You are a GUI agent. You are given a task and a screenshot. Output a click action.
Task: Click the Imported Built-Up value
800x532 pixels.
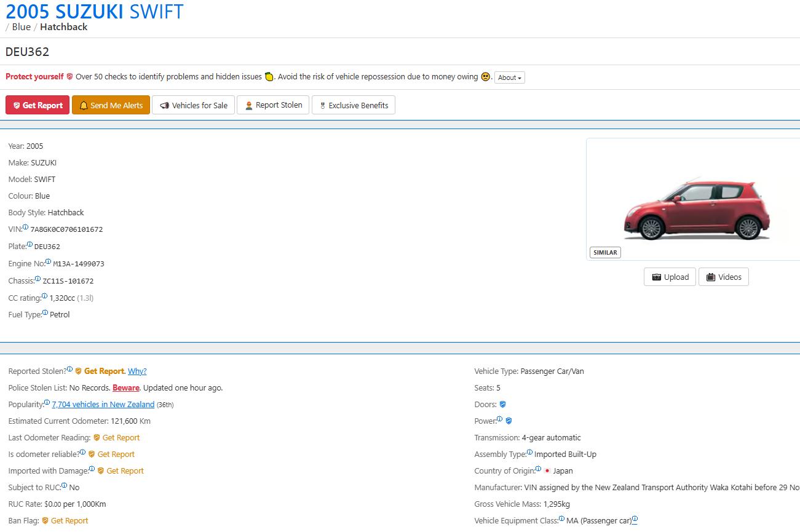coord(565,455)
